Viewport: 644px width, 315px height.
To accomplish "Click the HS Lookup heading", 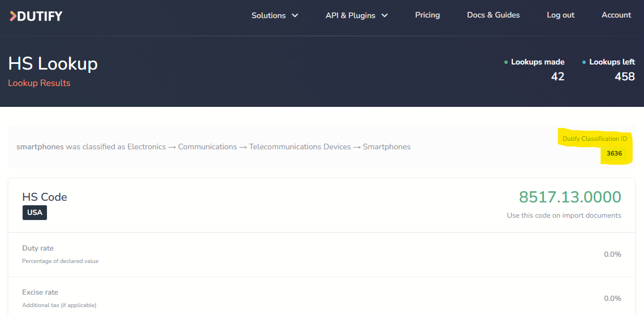I will coord(53,64).
